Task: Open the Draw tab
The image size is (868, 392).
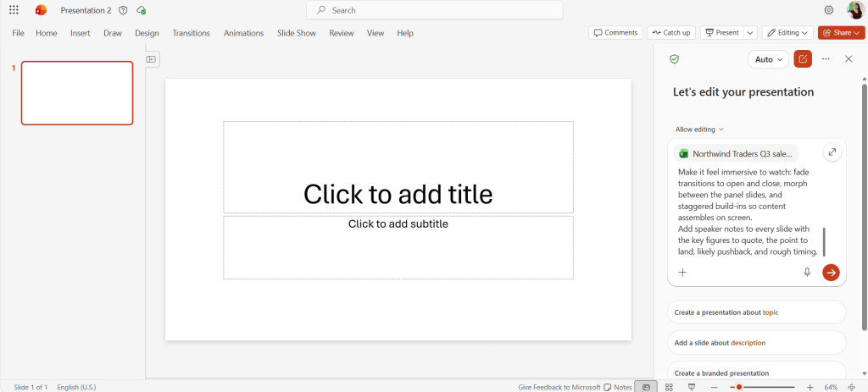Action: coord(113,33)
